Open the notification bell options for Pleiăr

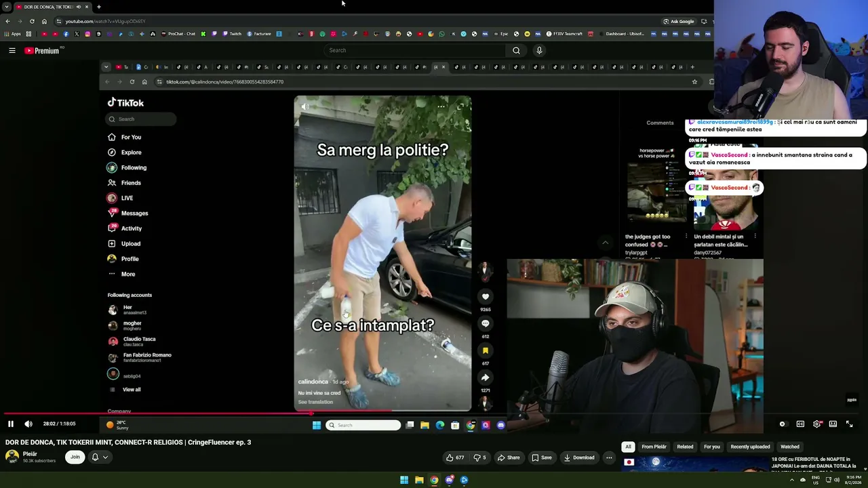[x=100, y=457]
